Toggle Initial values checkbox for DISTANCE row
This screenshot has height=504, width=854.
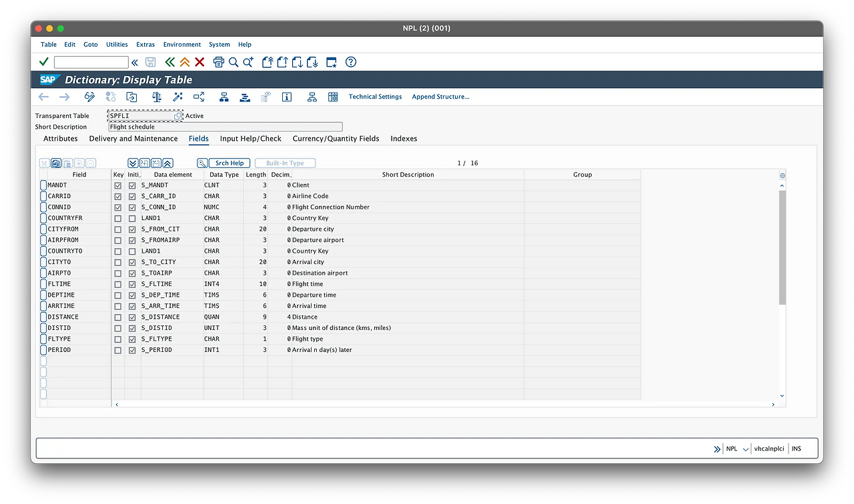[x=132, y=317]
